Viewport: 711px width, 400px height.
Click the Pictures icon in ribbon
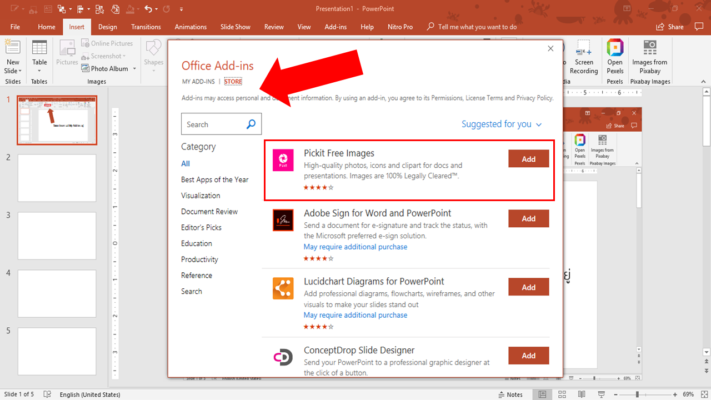click(x=67, y=49)
